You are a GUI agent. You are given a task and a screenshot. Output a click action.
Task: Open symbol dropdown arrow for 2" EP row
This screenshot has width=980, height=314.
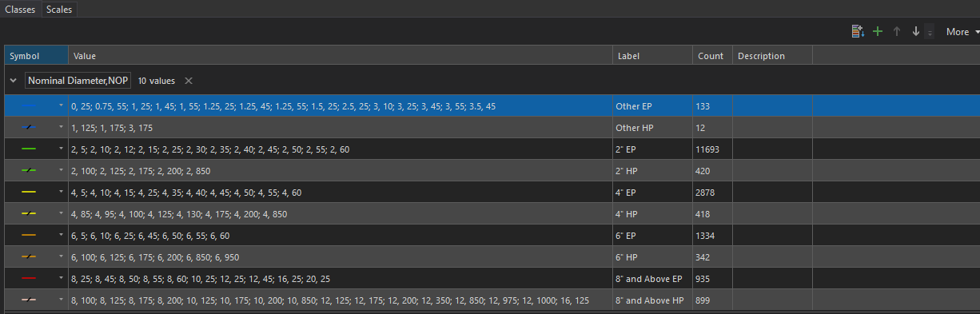tap(61, 149)
